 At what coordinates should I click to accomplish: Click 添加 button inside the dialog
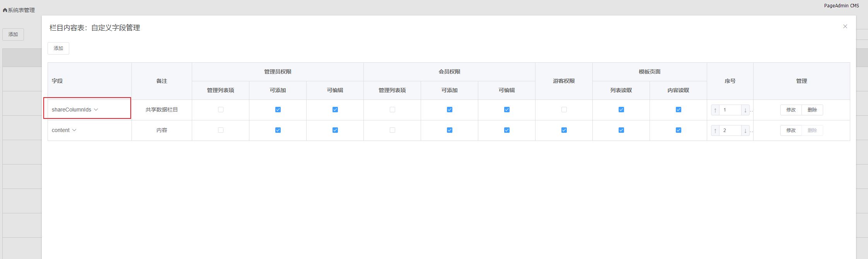tap(58, 48)
